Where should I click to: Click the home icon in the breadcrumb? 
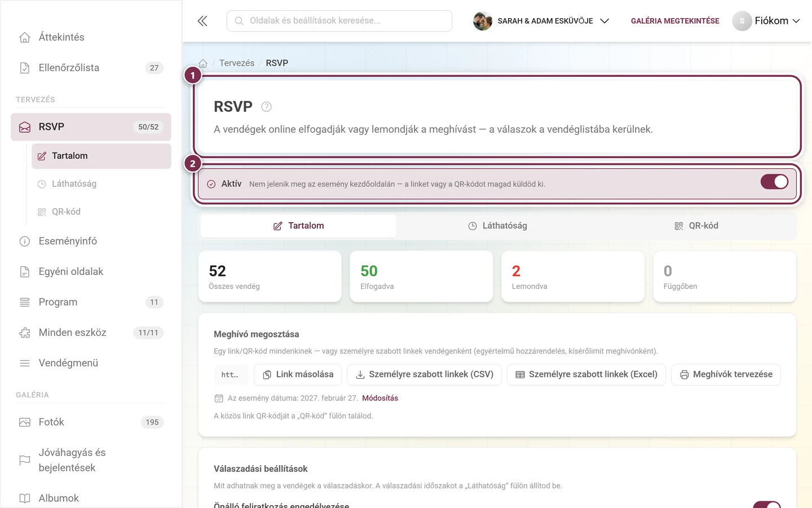point(203,63)
